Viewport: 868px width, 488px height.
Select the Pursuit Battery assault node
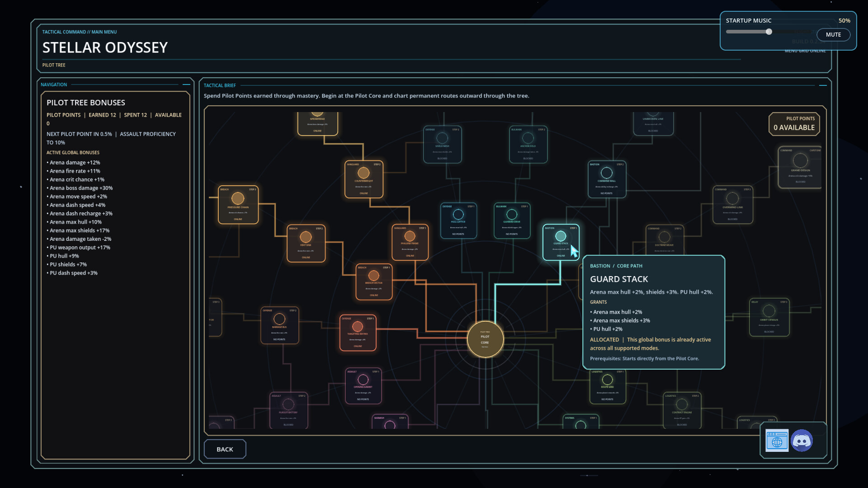(x=288, y=410)
